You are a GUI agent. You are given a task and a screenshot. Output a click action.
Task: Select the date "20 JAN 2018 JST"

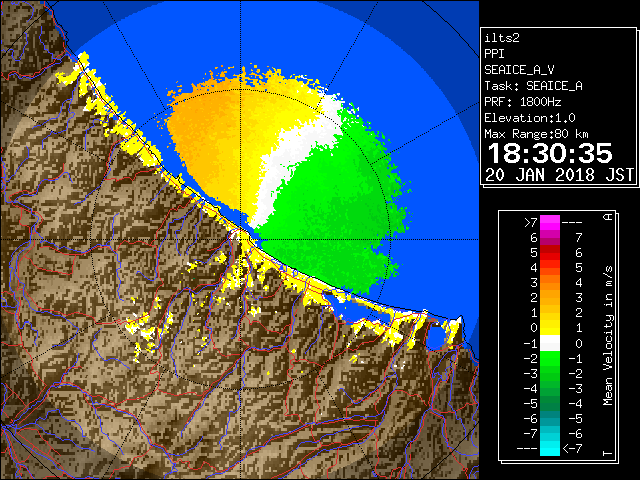tap(559, 175)
